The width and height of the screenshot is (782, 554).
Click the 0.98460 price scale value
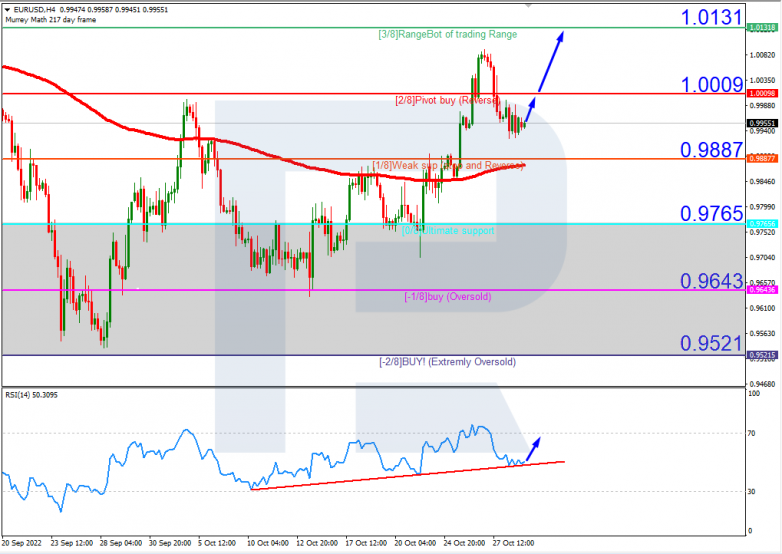coord(763,182)
